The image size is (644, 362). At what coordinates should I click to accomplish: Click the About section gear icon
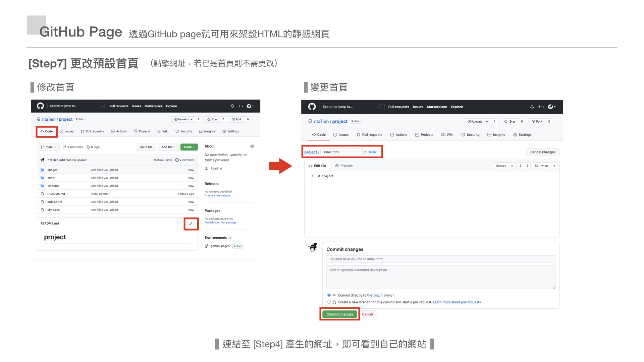click(x=252, y=146)
